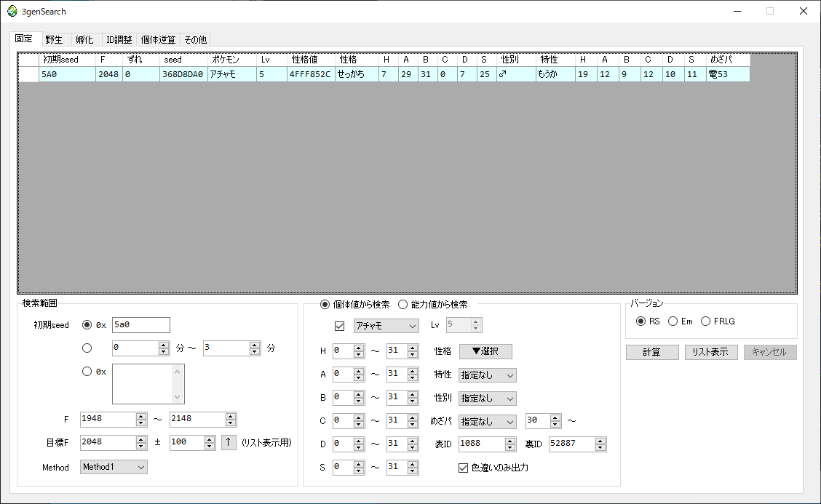Select the minutes range radio button
This screenshot has width=821, height=504.
click(87, 348)
